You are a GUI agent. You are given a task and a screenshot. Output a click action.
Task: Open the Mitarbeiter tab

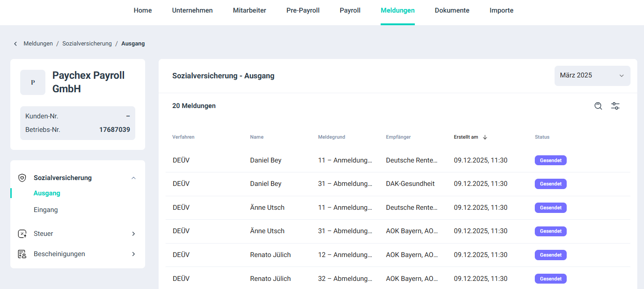pyautogui.click(x=249, y=10)
